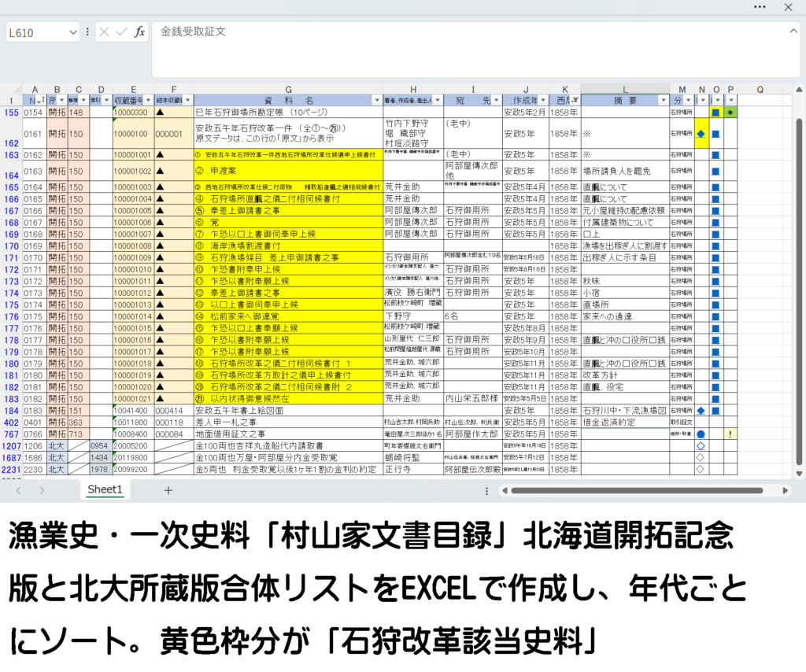Click the asterisk cell in row 155 column P

[x=730, y=112]
